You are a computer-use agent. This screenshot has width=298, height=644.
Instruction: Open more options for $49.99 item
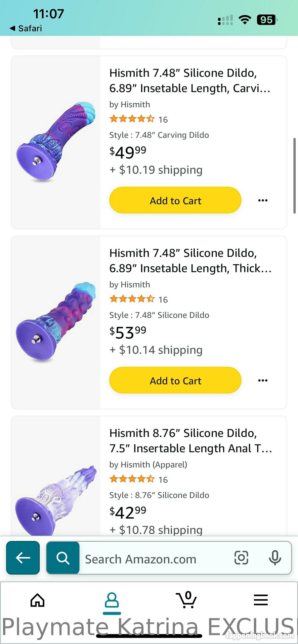pos(263,201)
